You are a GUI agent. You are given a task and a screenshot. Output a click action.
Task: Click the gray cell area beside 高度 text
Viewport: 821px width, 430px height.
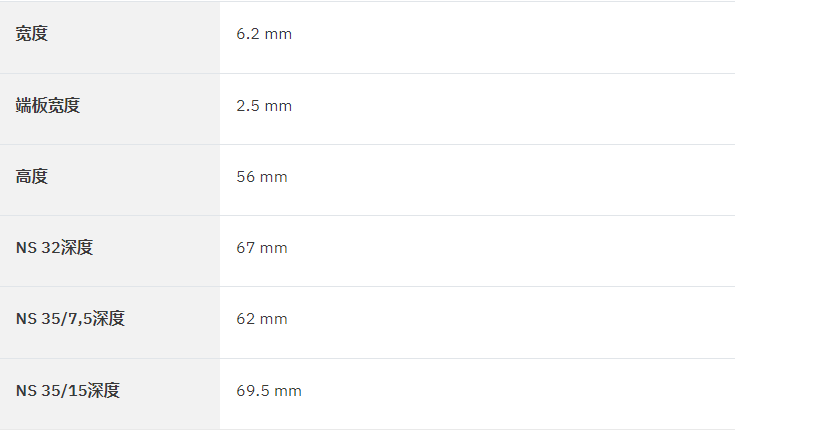136,180
